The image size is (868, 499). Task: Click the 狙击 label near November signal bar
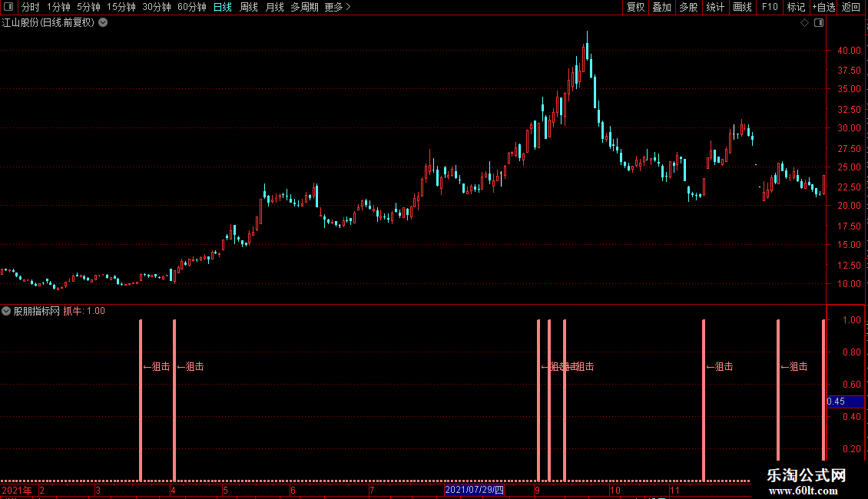point(720,366)
